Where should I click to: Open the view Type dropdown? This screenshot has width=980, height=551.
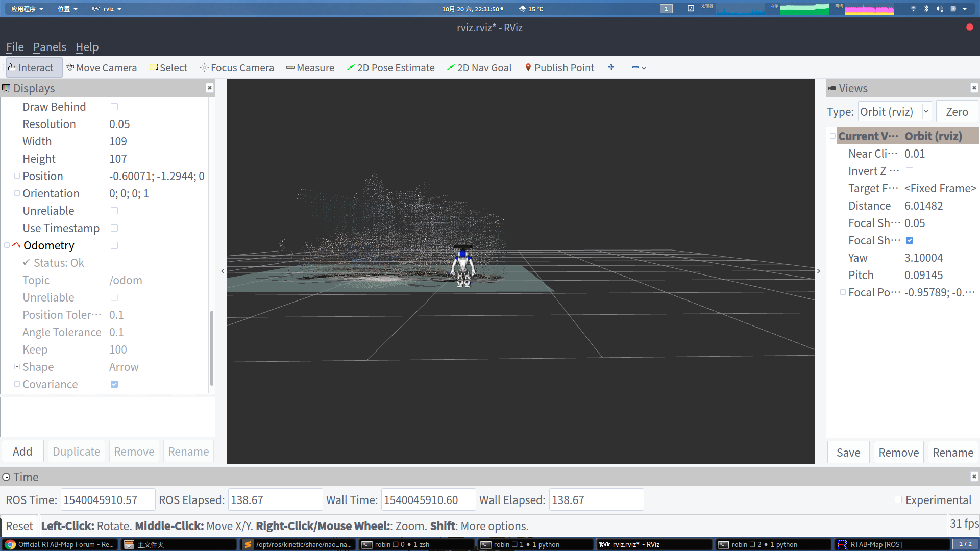(x=895, y=112)
